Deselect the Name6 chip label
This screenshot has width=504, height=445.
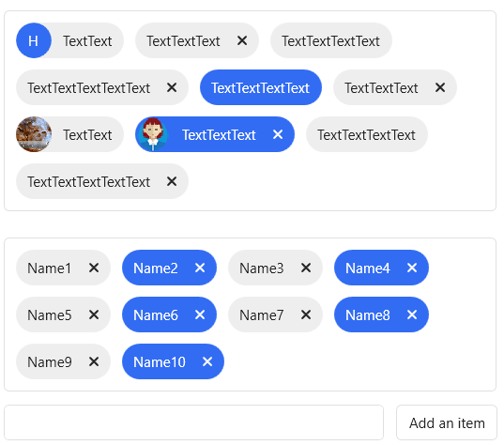[x=156, y=315]
